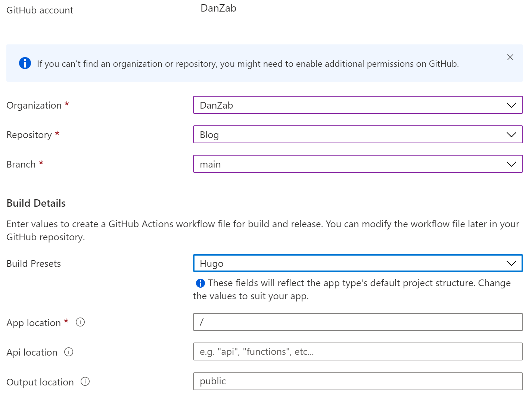Click the Api location info icon

point(69,352)
